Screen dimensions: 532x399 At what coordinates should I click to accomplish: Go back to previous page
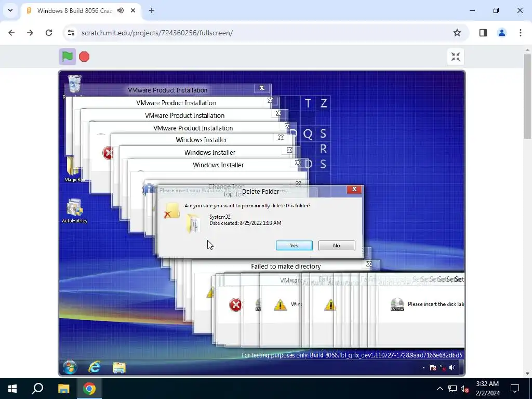tap(11, 33)
